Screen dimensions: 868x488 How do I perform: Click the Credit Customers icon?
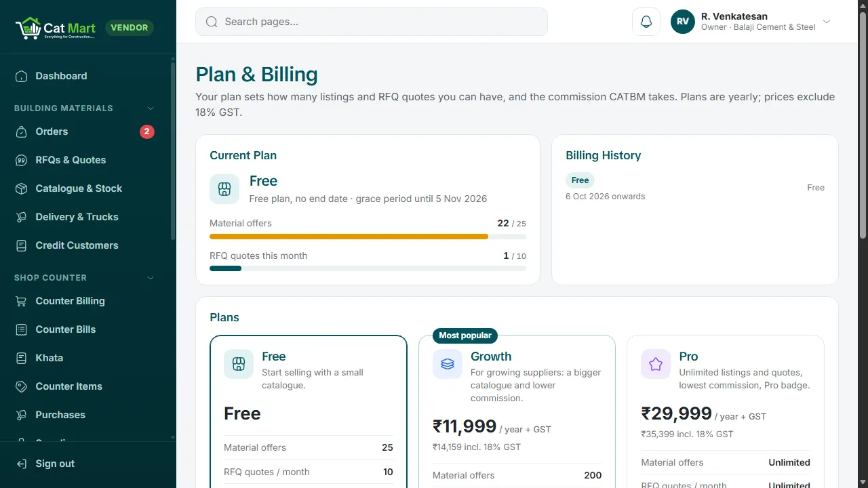(x=22, y=245)
